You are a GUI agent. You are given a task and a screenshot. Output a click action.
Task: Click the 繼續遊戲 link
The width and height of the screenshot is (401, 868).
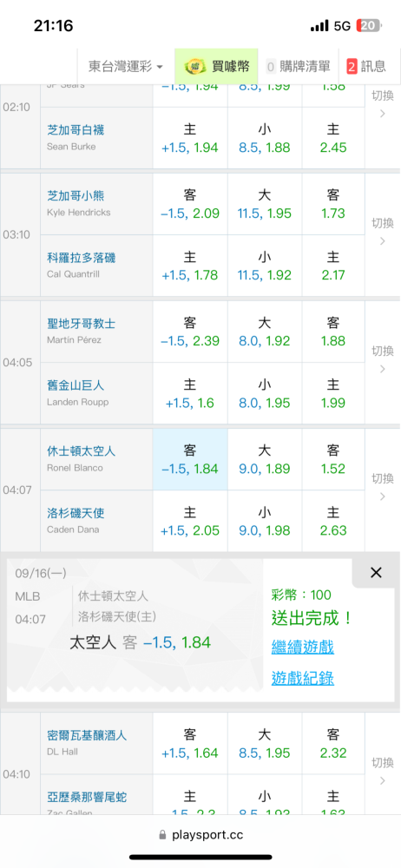tap(302, 647)
